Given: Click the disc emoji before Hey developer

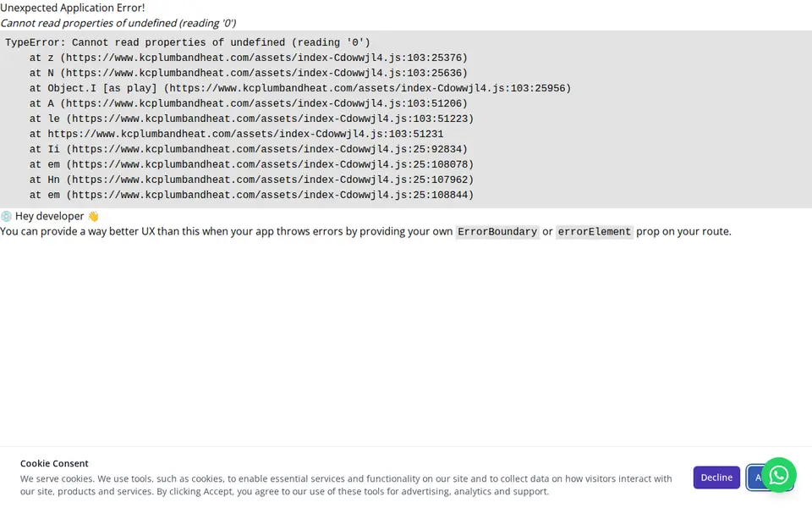Looking at the screenshot, I should click(6, 216).
